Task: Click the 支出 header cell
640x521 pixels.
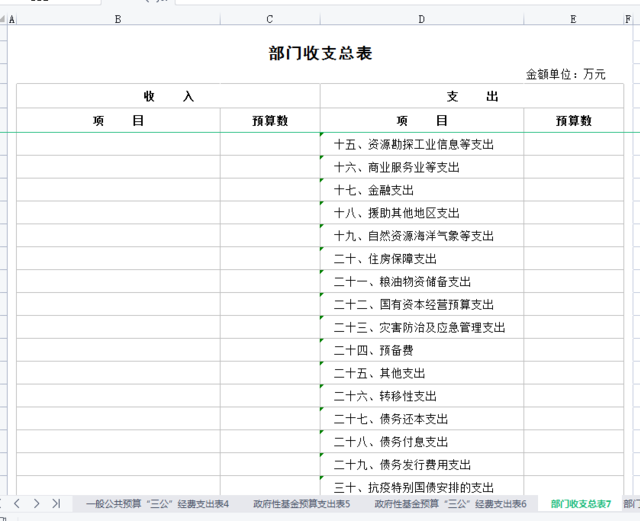Action: tap(472, 96)
